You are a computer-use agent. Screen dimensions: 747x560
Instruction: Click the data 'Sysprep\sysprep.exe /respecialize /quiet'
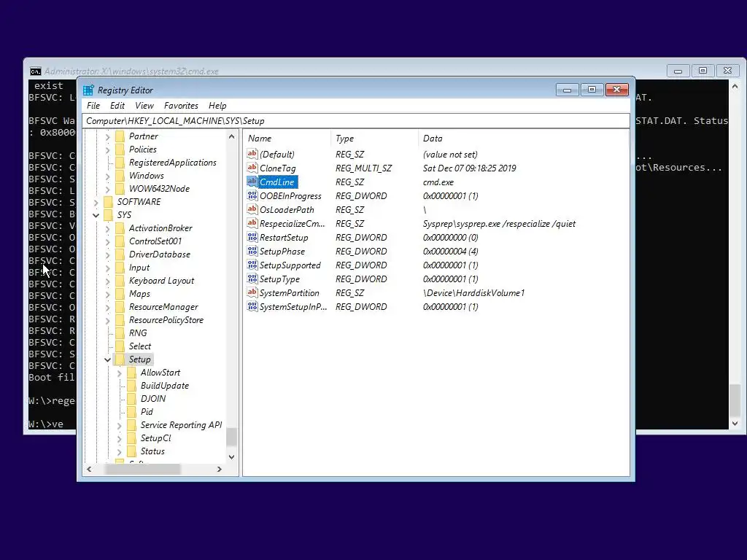(499, 224)
